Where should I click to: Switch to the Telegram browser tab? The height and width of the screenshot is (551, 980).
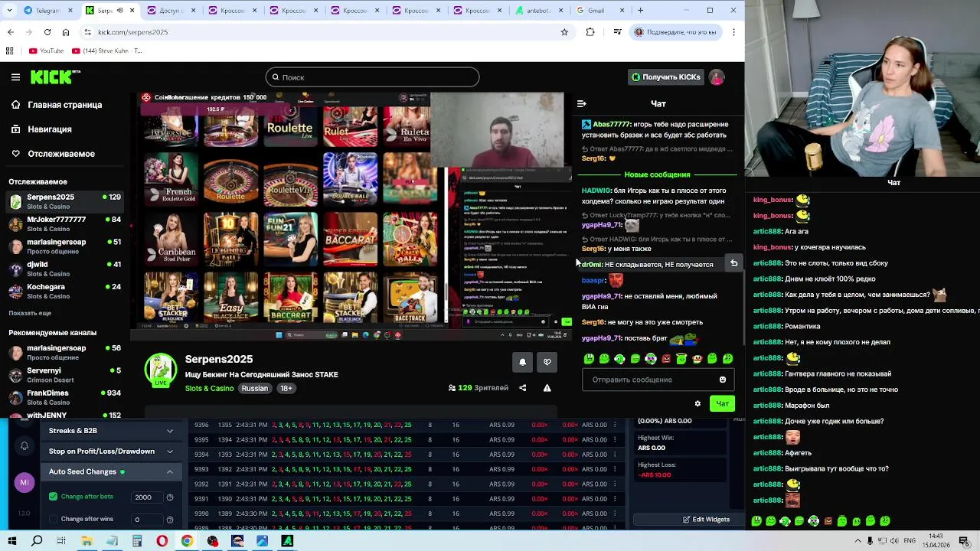47,11
